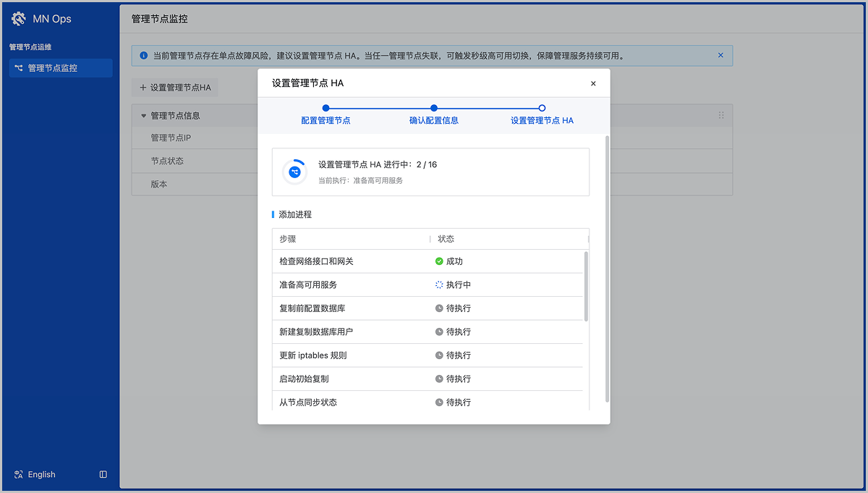
Task: Select the 启动初始复制 step row
Action: click(x=427, y=379)
